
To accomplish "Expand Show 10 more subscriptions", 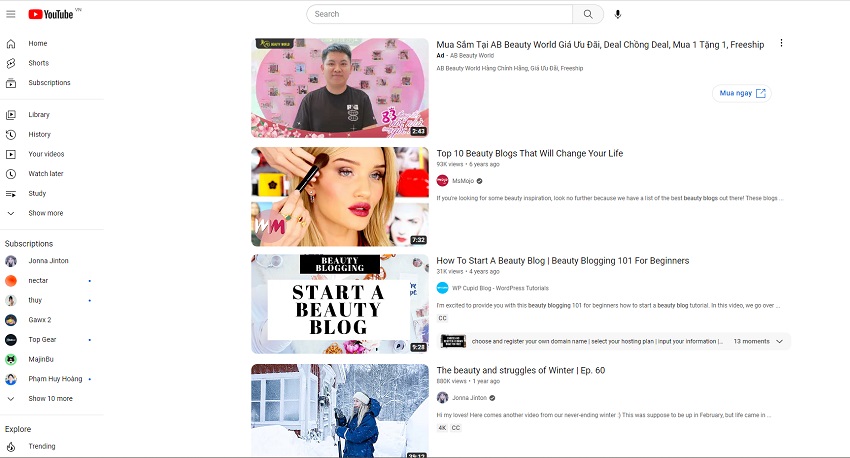I will click(51, 399).
